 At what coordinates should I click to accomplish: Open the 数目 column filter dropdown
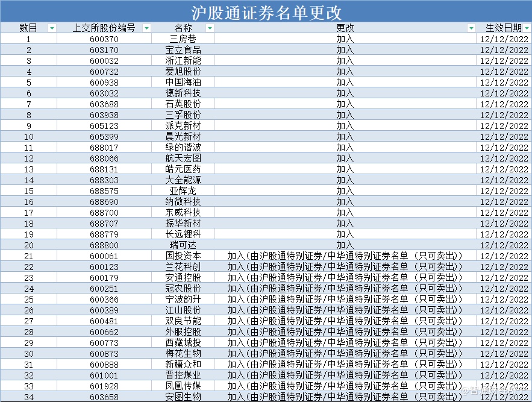pyautogui.click(x=52, y=28)
